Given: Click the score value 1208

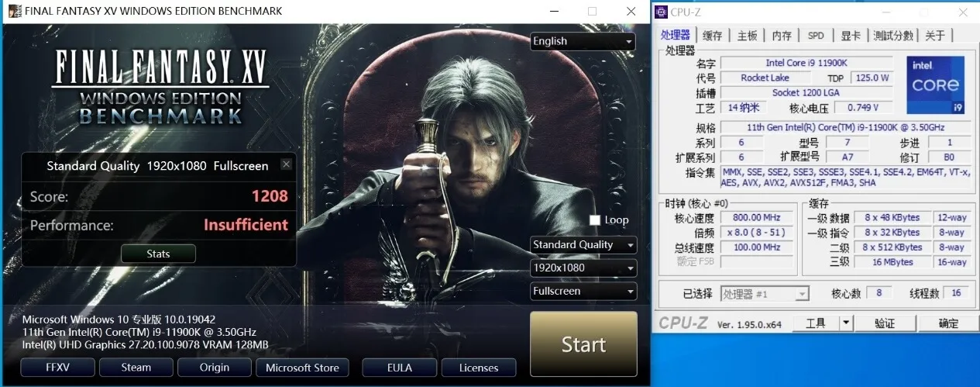Looking at the screenshot, I should tap(270, 196).
